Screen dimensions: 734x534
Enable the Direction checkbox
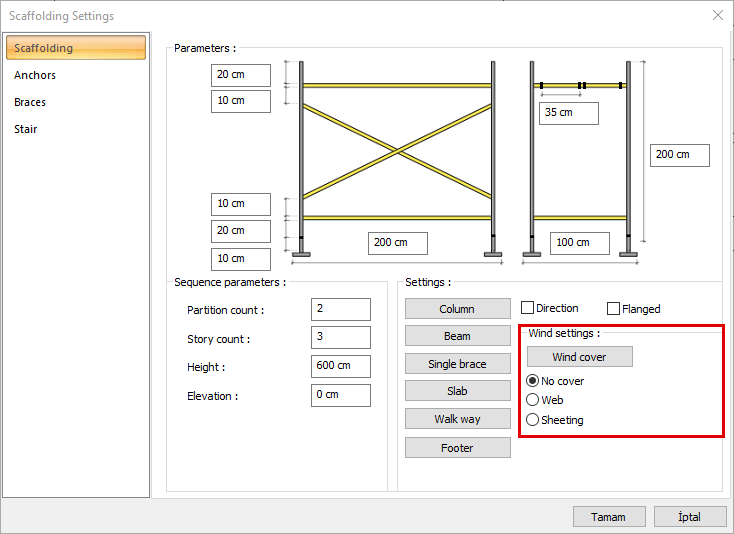pyautogui.click(x=528, y=309)
